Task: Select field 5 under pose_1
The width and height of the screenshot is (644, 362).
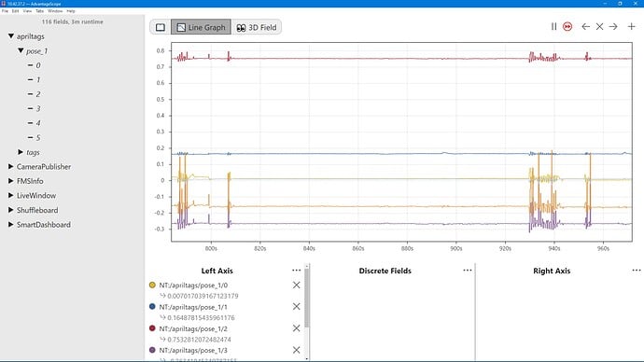Action: pos(37,138)
